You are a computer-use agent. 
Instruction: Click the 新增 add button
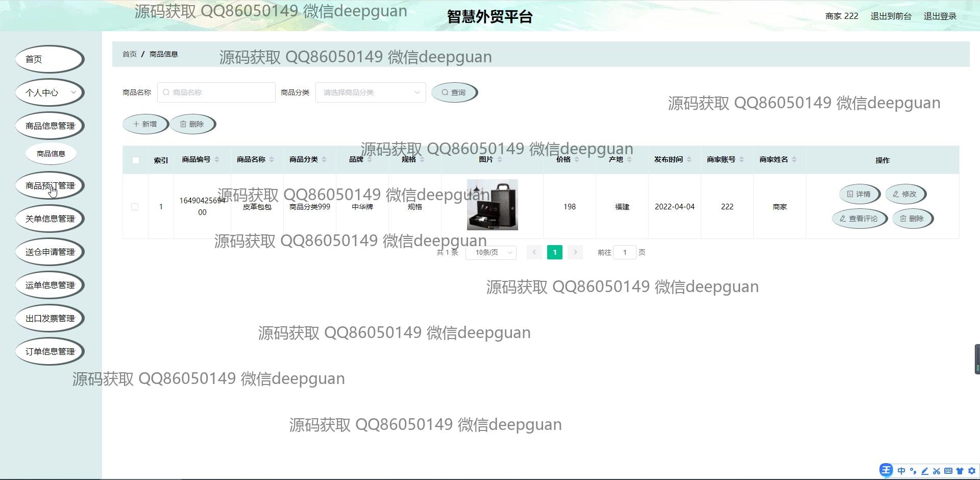(145, 124)
